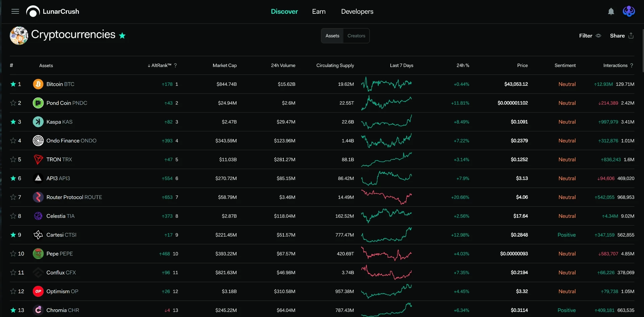
Task: Click the Bitcoin coin icon
Action: coord(38,84)
